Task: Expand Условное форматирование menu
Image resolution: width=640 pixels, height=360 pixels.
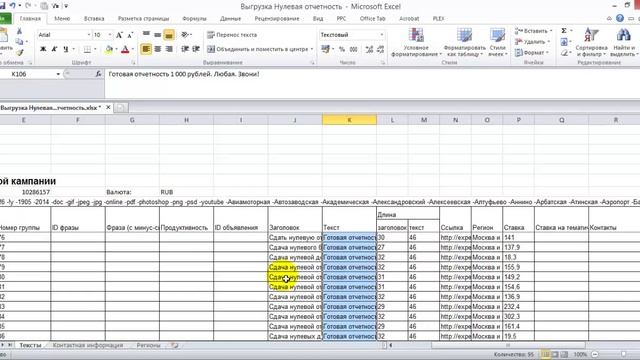Action: [416, 43]
